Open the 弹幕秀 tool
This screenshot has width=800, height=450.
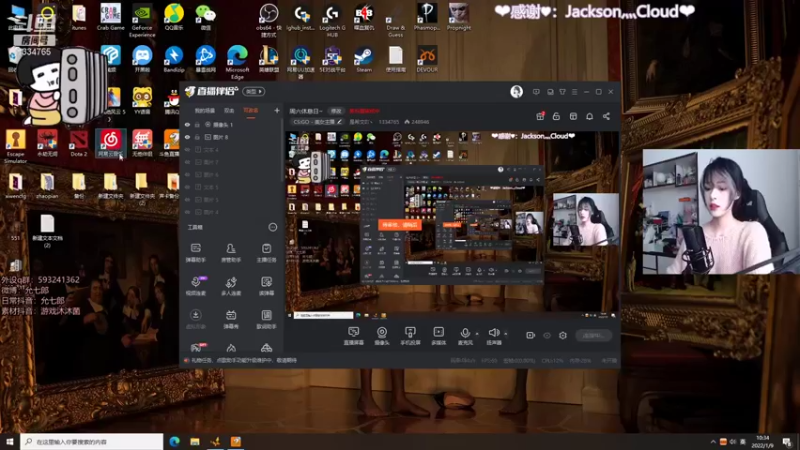(231, 319)
